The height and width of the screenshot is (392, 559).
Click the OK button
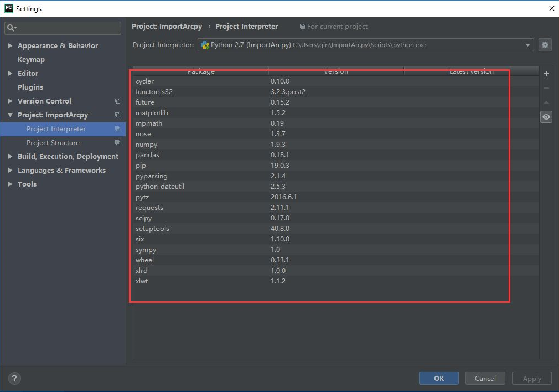[x=439, y=378]
